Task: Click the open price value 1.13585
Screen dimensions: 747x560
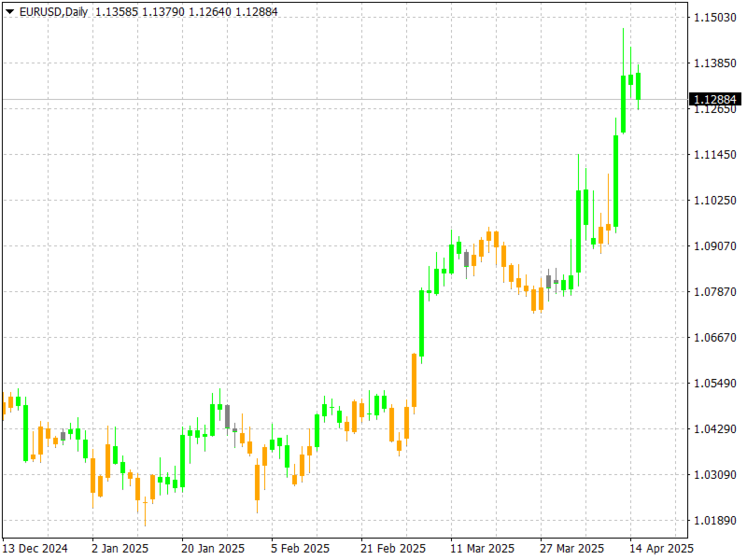Action: 117,12
